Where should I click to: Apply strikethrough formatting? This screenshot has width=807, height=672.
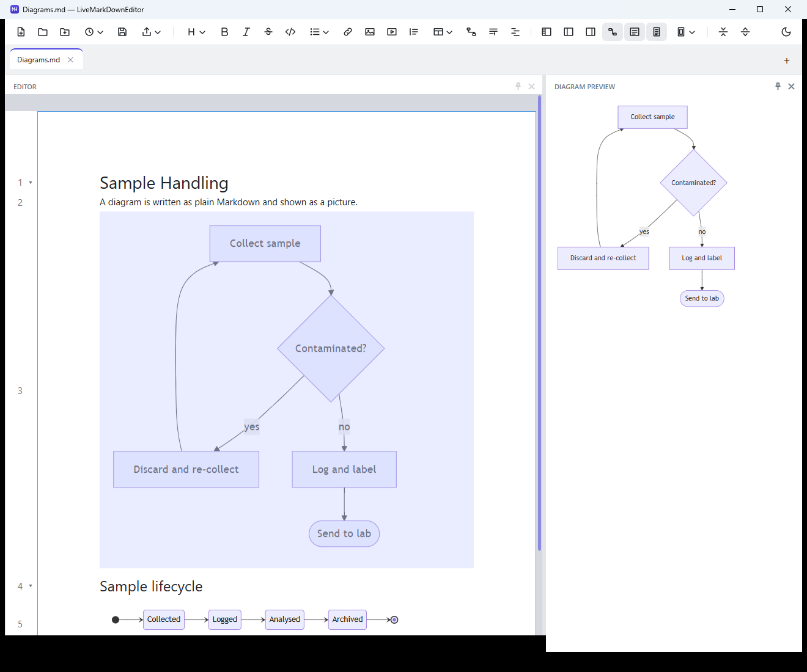[x=268, y=32]
